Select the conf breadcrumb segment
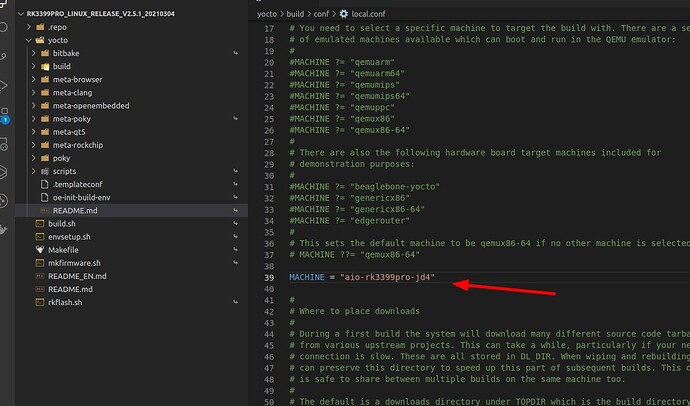 tap(321, 14)
